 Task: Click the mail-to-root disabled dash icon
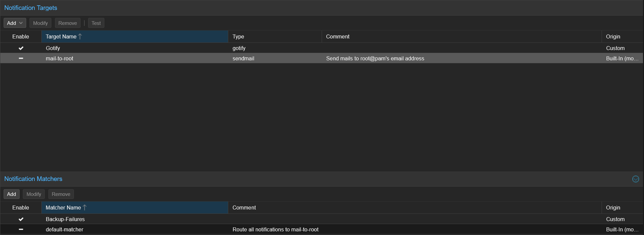[x=21, y=58]
